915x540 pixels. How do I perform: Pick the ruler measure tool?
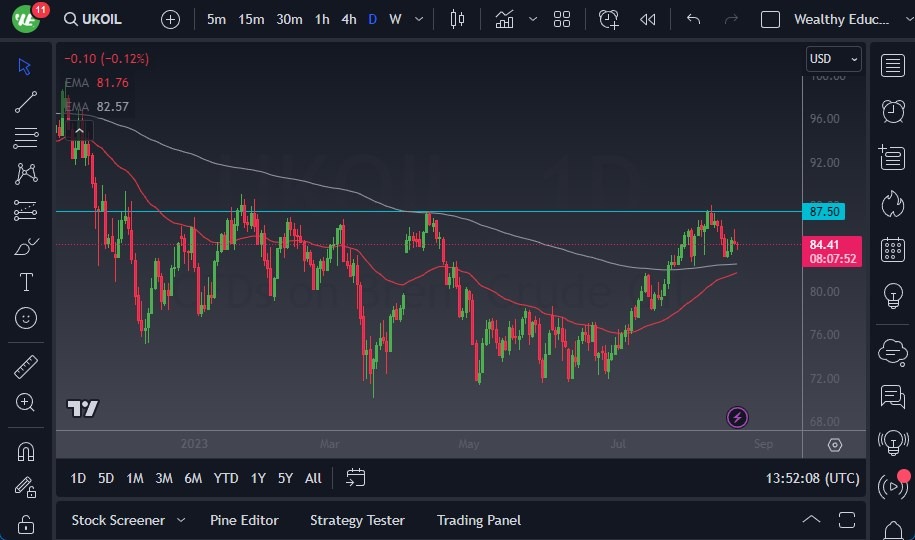pyautogui.click(x=26, y=367)
